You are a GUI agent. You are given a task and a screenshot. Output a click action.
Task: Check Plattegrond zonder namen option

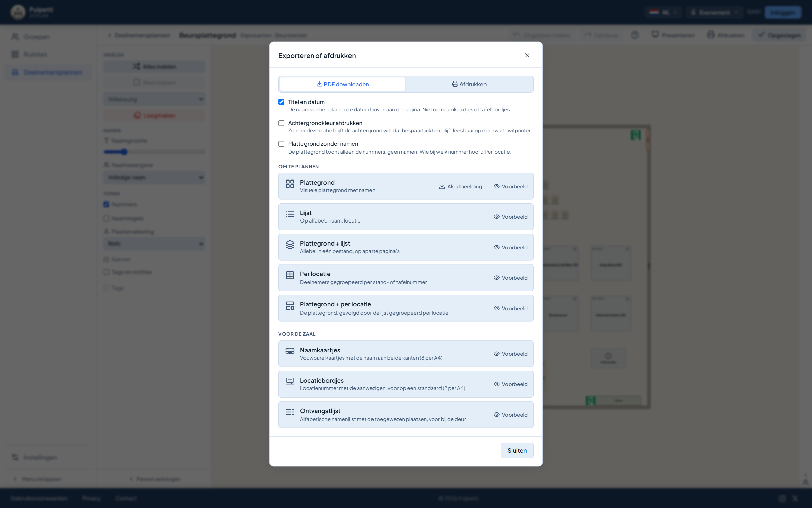(281, 144)
